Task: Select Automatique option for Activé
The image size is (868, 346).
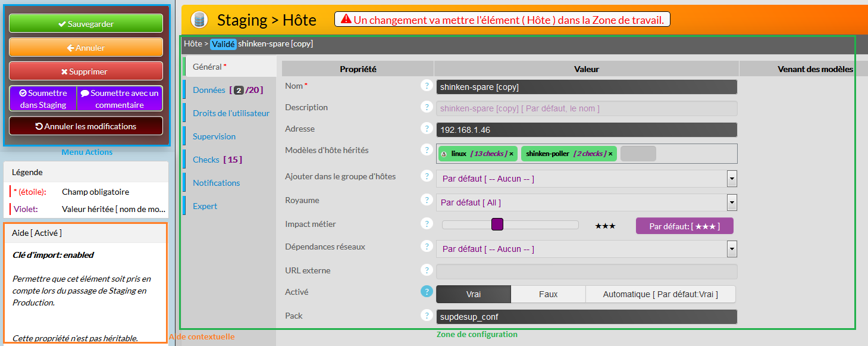Action: pyautogui.click(x=660, y=294)
